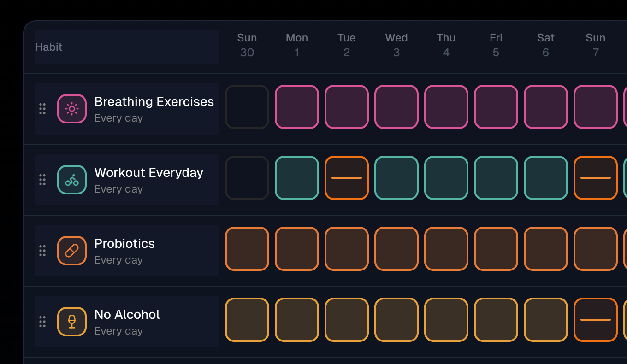Toggle Workout Everyday for Sunday 30
Viewport: 627px width, 364px height.
[247, 178]
